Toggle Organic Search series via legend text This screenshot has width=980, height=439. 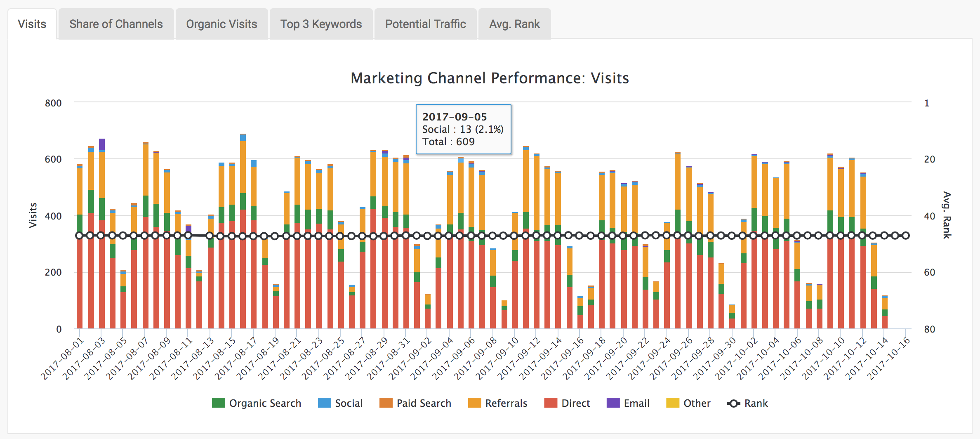(265, 403)
